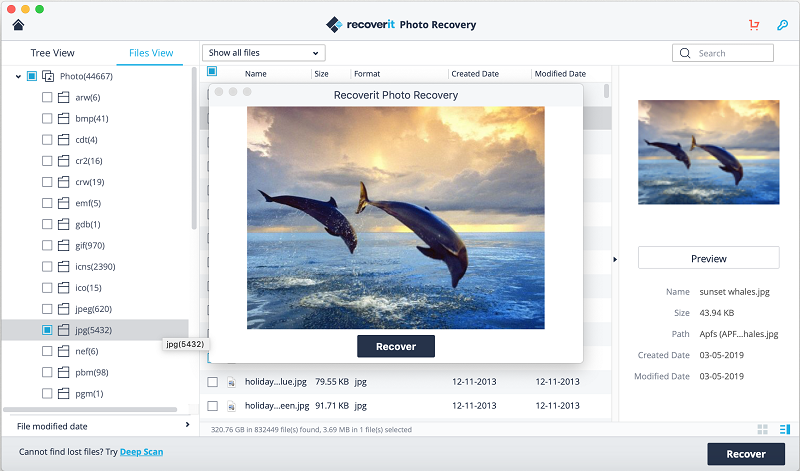Click the bottom-right Recover button
Viewport: 800px width, 471px height.
tap(746, 454)
